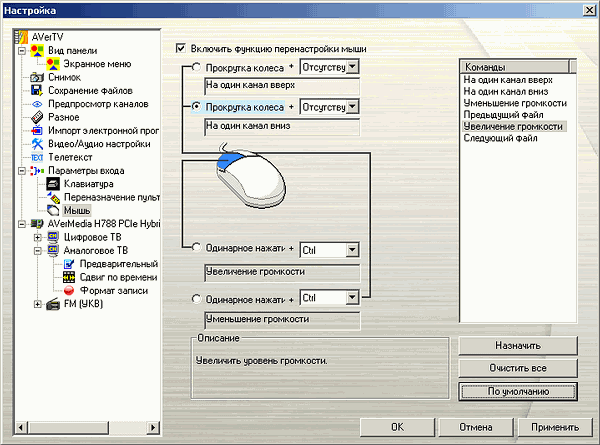Click the Сохранение файлов disk icon
600x445 pixels.
click(37, 90)
